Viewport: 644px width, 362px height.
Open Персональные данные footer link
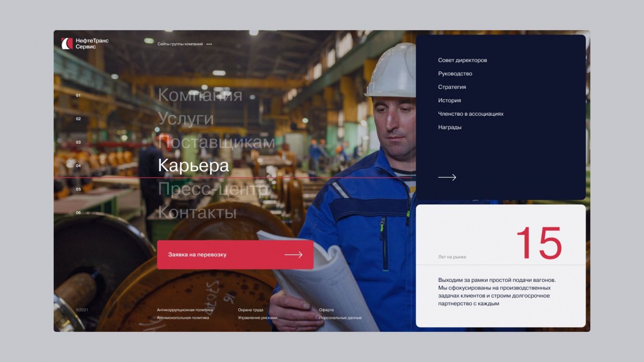point(340,318)
